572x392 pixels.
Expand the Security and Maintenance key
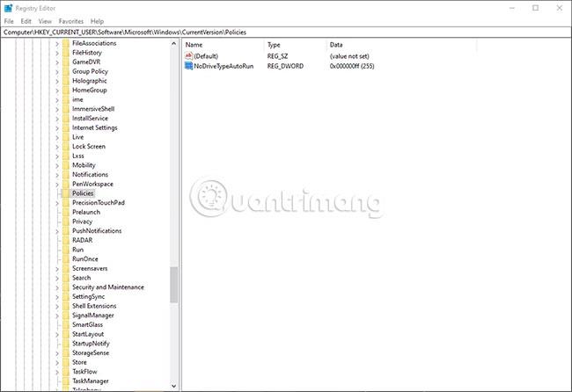point(57,287)
